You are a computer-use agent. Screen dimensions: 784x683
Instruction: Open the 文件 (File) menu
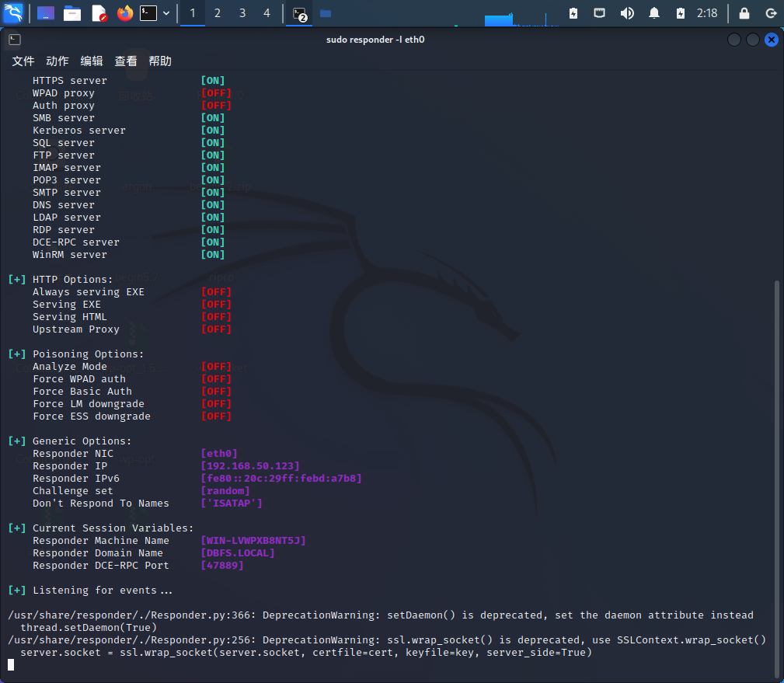[x=23, y=61]
